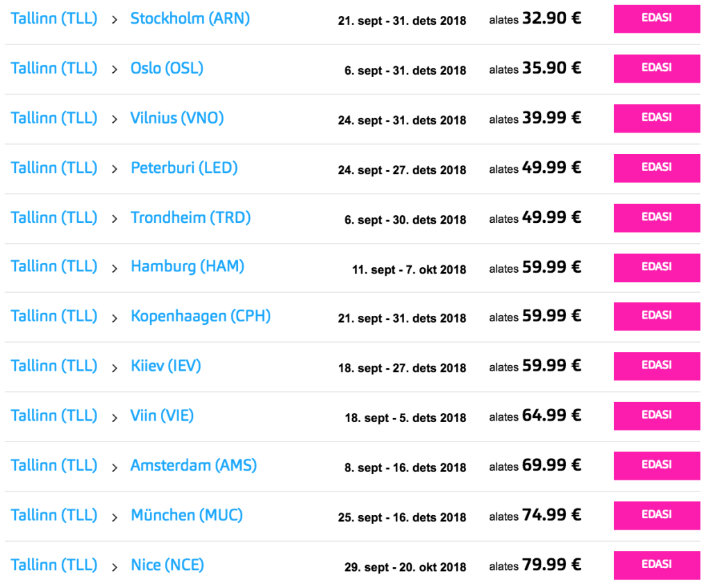Click EDASI button in the Oslo row

pos(656,68)
